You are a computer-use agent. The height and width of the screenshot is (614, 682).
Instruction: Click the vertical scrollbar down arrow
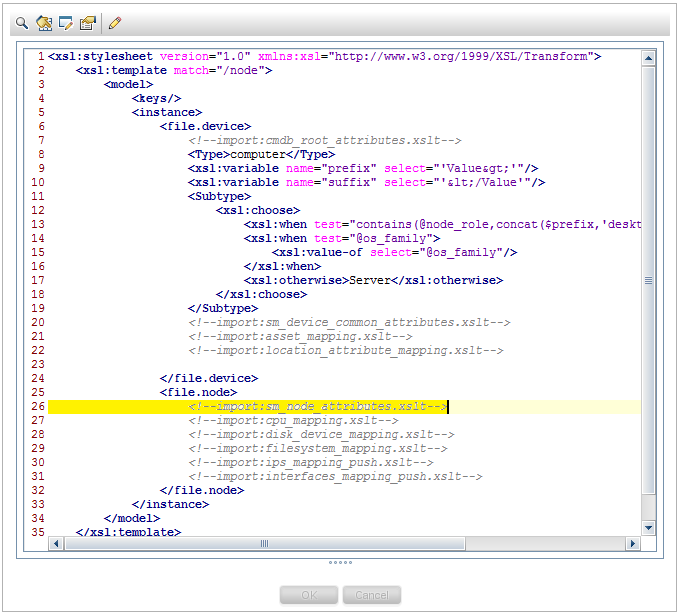pyautogui.click(x=648, y=527)
